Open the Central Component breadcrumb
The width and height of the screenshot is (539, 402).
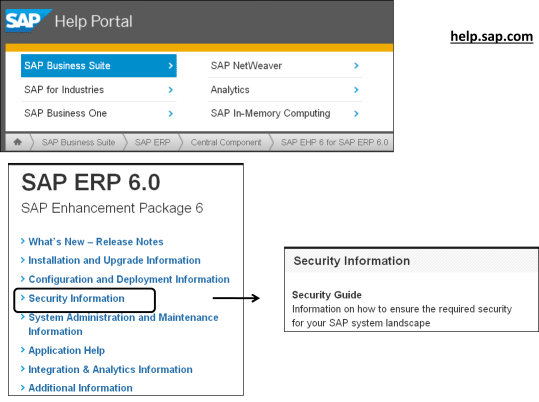[x=226, y=142]
